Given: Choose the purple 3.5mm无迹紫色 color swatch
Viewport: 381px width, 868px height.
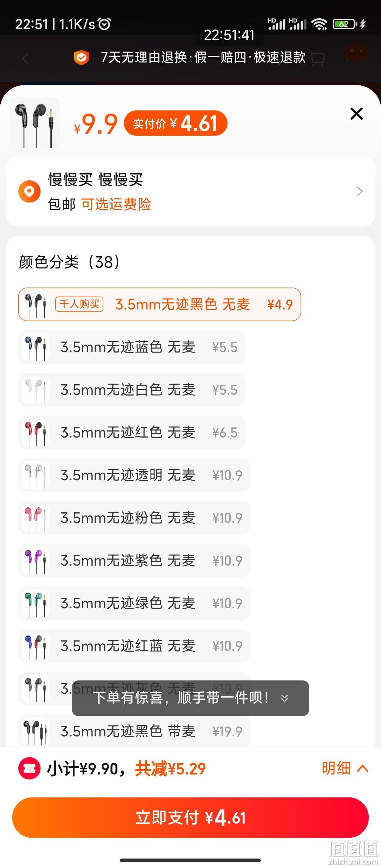Looking at the screenshot, I should click(x=35, y=561).
